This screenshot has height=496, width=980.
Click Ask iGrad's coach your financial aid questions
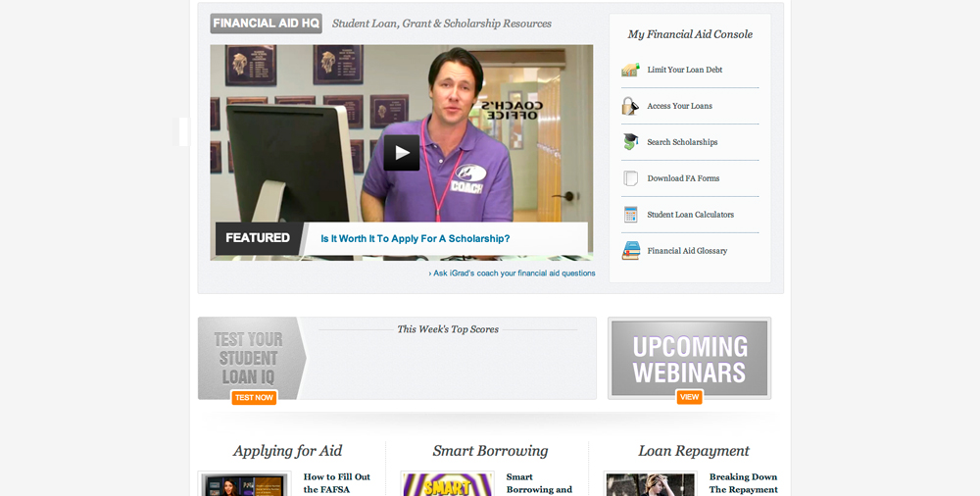pyautogui.click(x=512, y=273)
